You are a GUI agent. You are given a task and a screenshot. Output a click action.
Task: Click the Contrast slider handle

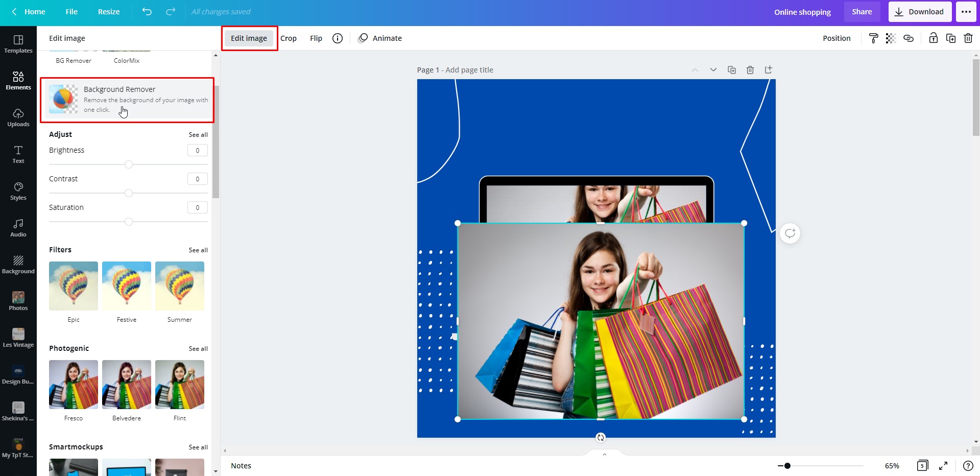click(129, 193)
